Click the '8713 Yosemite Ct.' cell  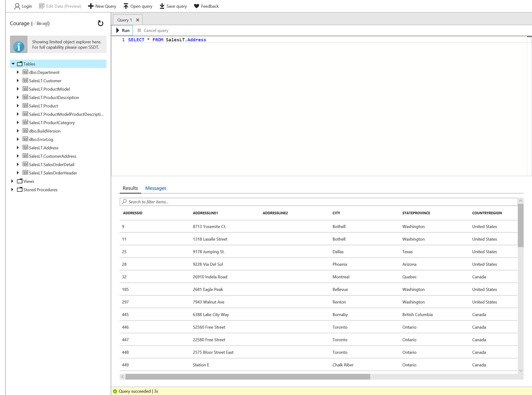click(209, 227)
